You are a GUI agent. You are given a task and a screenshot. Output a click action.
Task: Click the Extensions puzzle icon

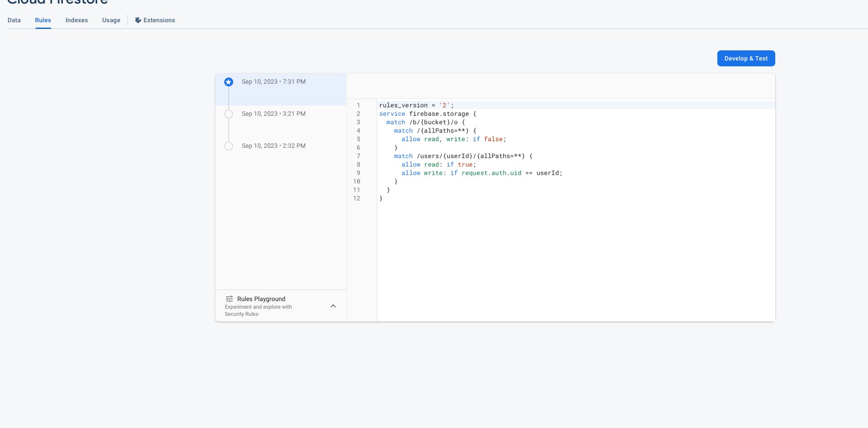[x=138, y=20]
